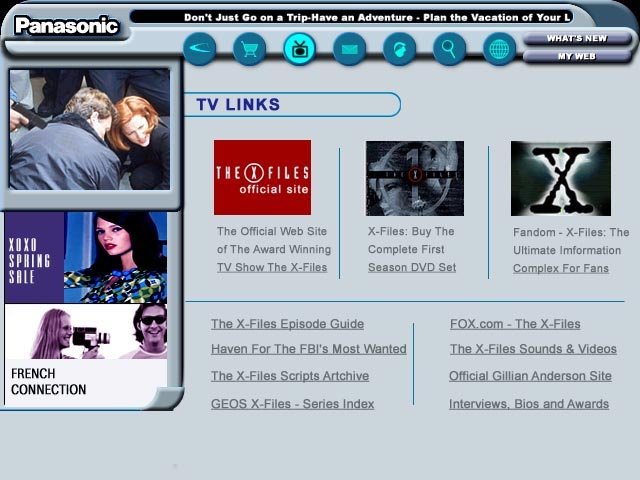Open the Official Web Site X-Files link
The image size is (640, 480).
point(273,249)
